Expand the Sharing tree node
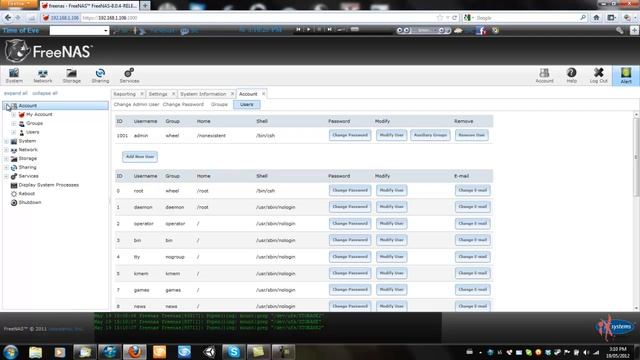Image resolution: width=640 pixels, height=360 pixels. click(x=6, y=167)
